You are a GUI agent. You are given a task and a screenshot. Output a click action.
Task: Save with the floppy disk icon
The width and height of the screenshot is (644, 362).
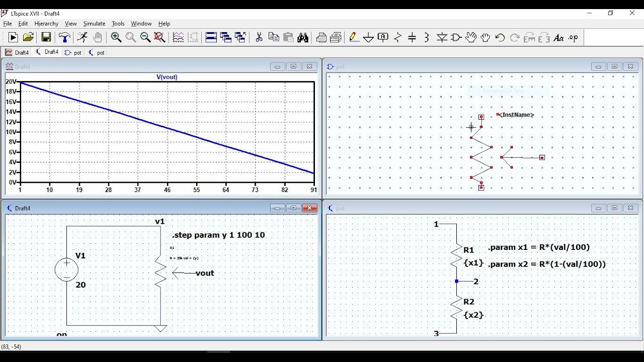pos(46,37)
